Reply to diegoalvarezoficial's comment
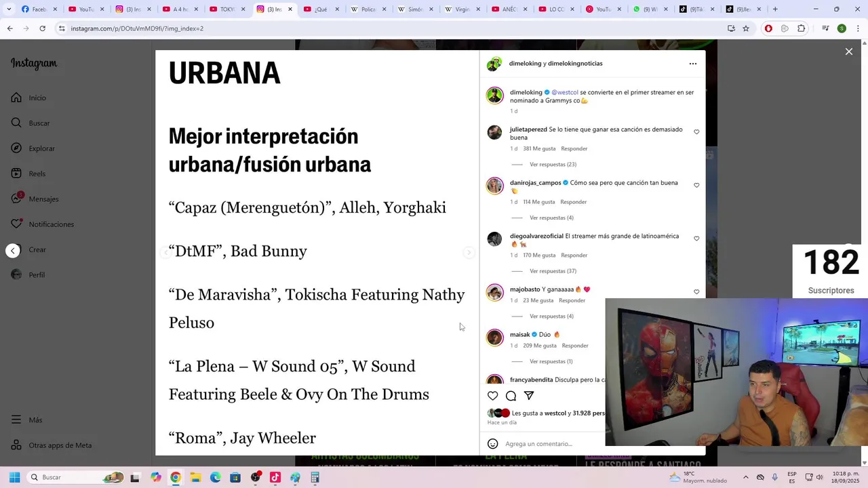Image resolution: width=868 pixels, height=488 pixels. coord(574,256)
